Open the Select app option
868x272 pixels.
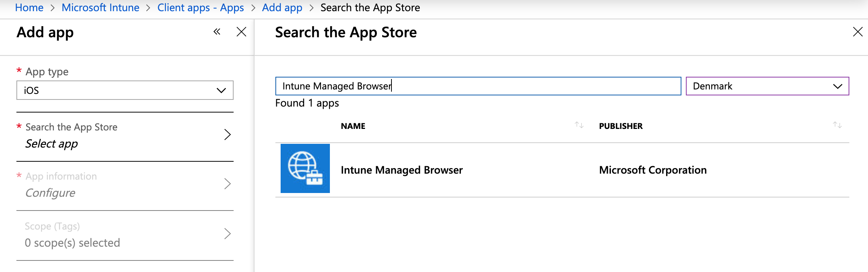pos(51,144)
